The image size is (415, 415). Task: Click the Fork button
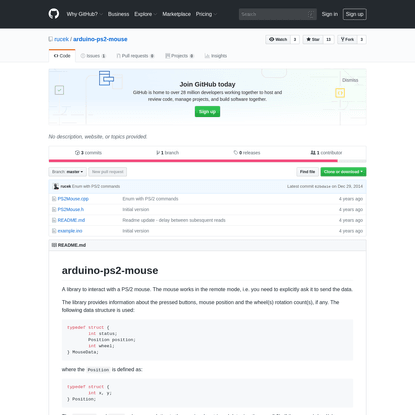pyautogui.click(x=347, y=39)
